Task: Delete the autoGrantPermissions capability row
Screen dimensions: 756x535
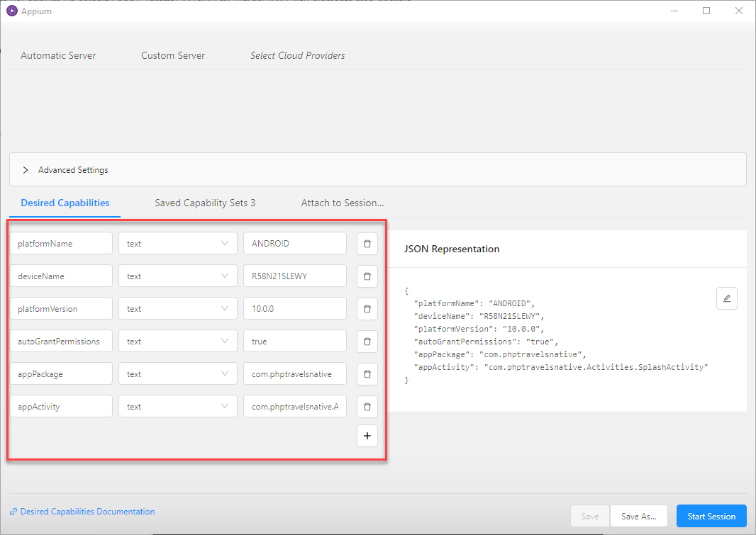Action: pyautogui.click(x=367, y=342)
